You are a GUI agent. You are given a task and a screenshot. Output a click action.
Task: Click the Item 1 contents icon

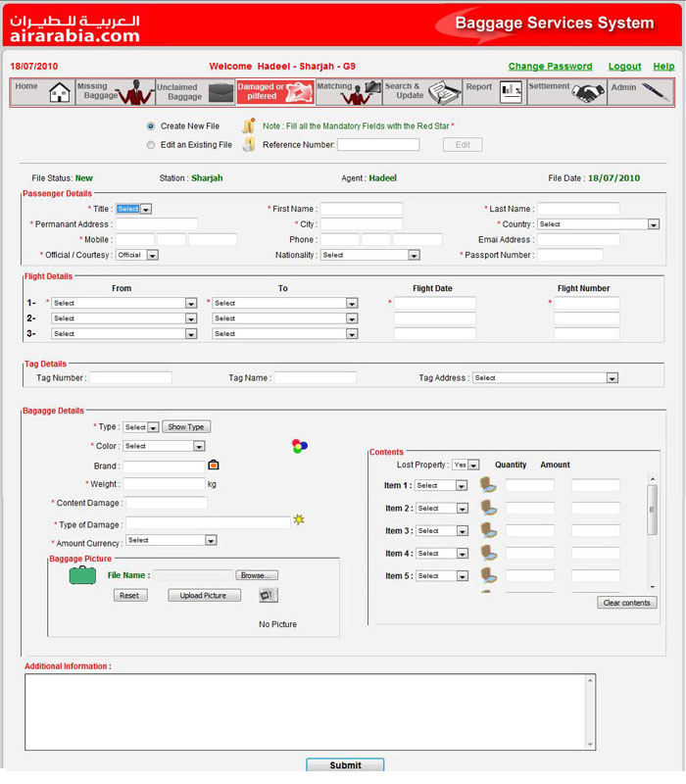pyautogui.click(x=488, y=484)
